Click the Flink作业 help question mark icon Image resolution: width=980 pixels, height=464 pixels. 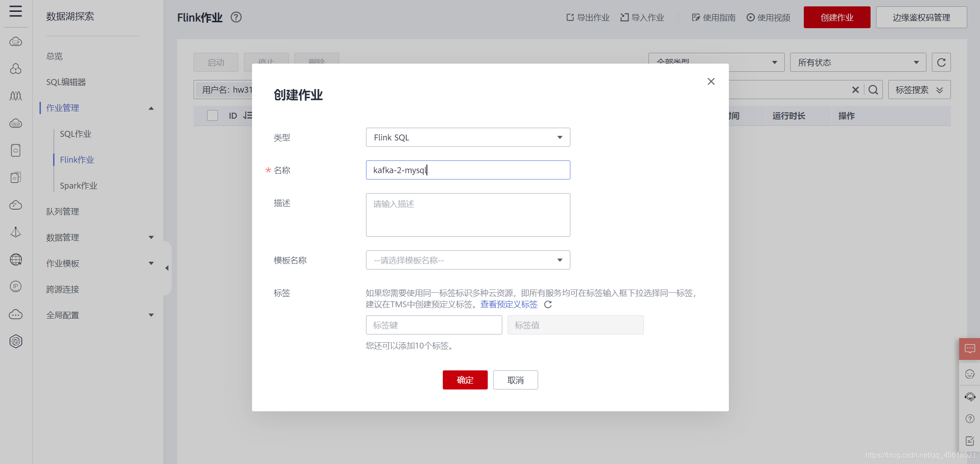pos(236,17)
